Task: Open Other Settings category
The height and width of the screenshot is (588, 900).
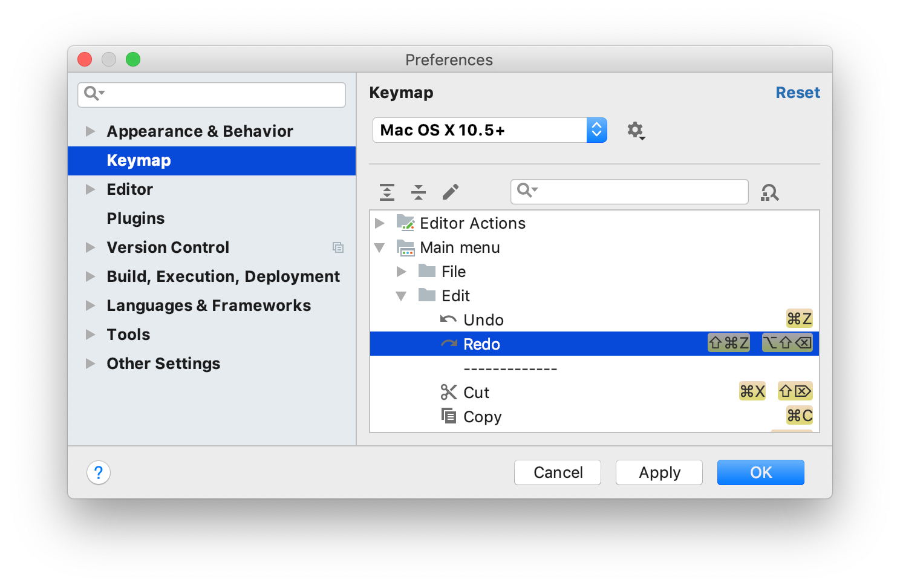Action: click(212, 364)
